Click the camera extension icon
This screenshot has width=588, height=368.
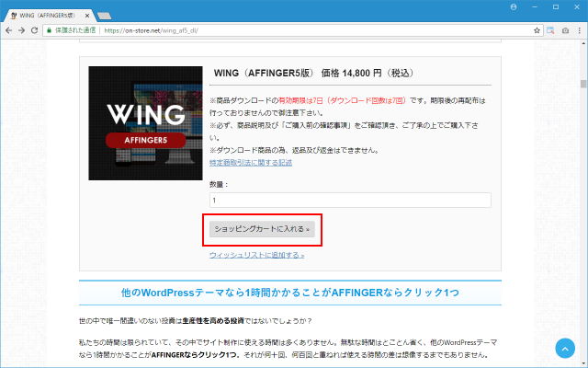565,30
